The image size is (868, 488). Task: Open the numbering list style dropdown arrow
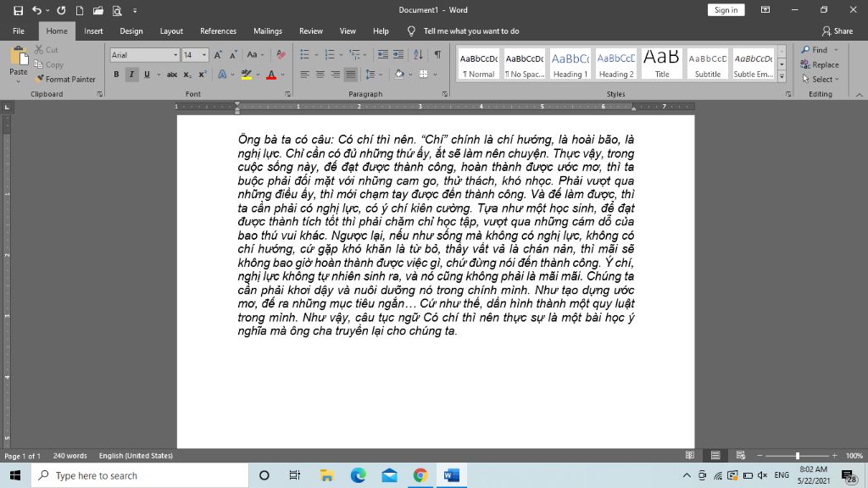pos(341,55)
